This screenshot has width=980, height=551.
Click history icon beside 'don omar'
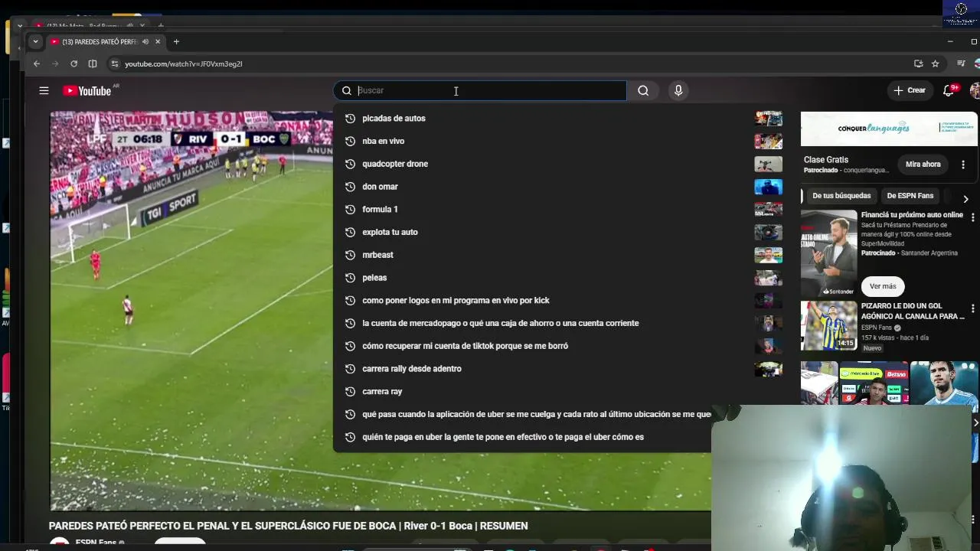351,187
